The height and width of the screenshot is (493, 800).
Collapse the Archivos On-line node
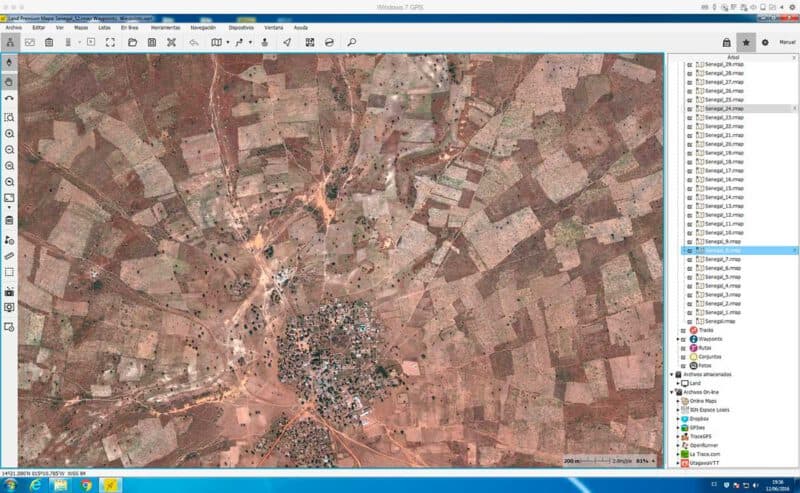[672, 392]
